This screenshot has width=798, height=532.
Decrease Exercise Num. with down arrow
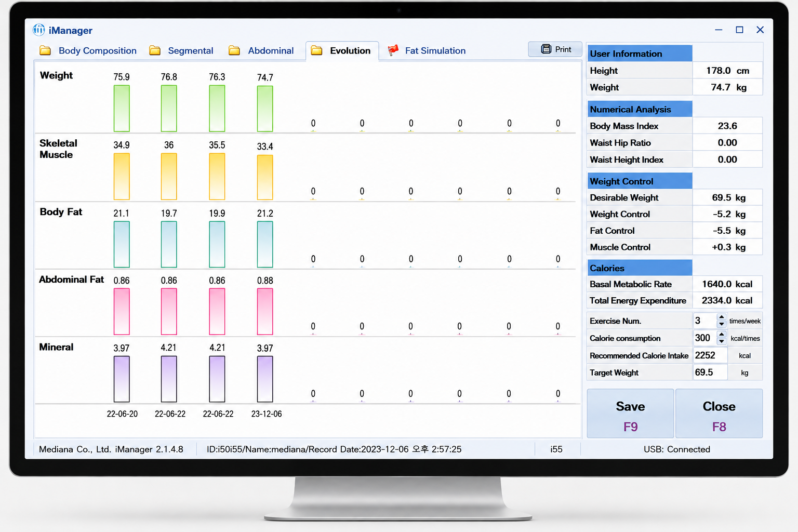pyautogui.click(x=722, y=324)
